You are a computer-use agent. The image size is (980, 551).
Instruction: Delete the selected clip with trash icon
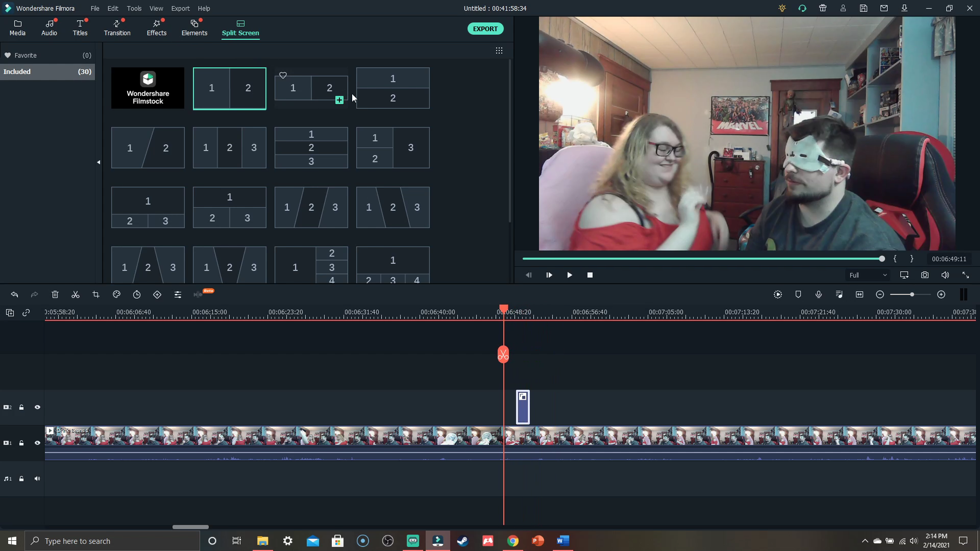pos(55,294)
